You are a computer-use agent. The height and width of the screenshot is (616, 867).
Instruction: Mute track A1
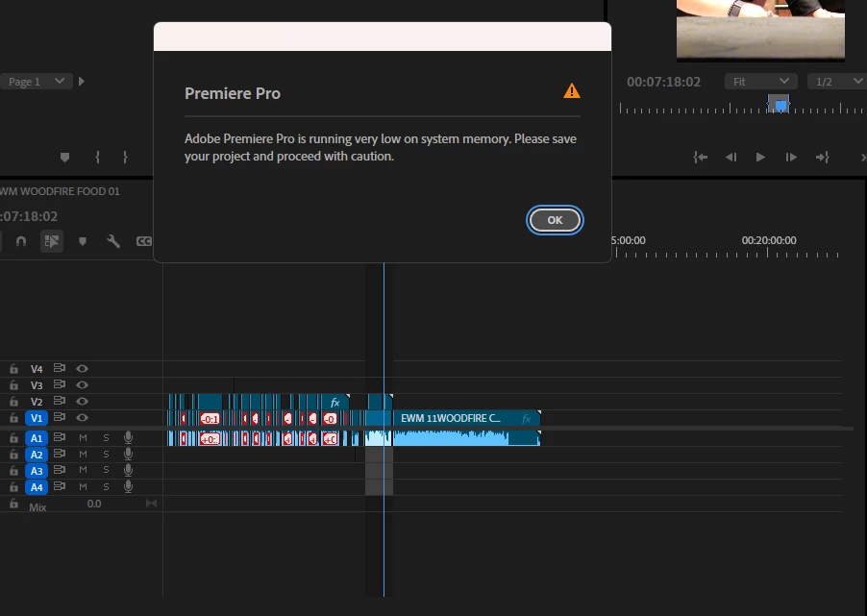pyautogui.click(x=83, y=438)
